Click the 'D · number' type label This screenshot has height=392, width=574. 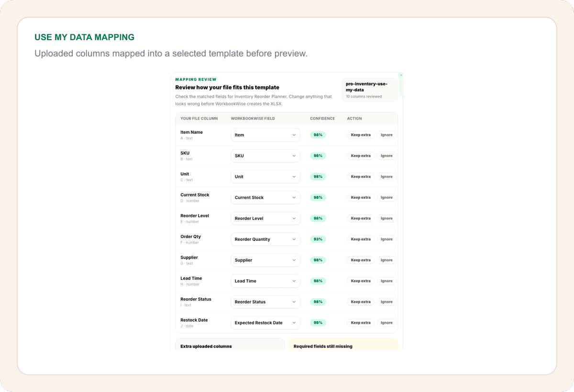click(x=190, y=201)
